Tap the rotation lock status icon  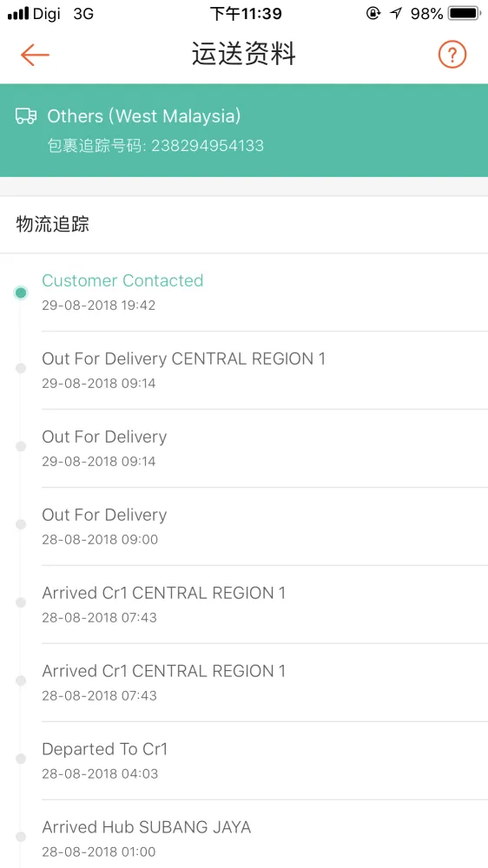(373, 14)
